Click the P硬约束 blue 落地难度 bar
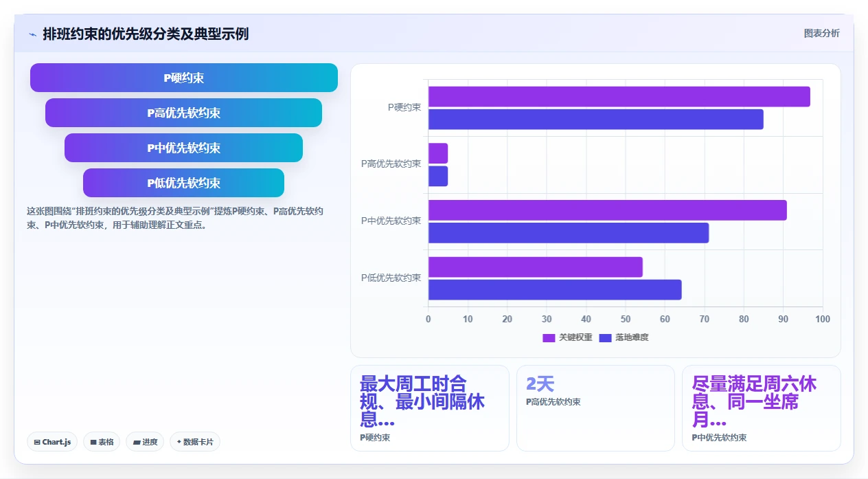 coord(596,120)
